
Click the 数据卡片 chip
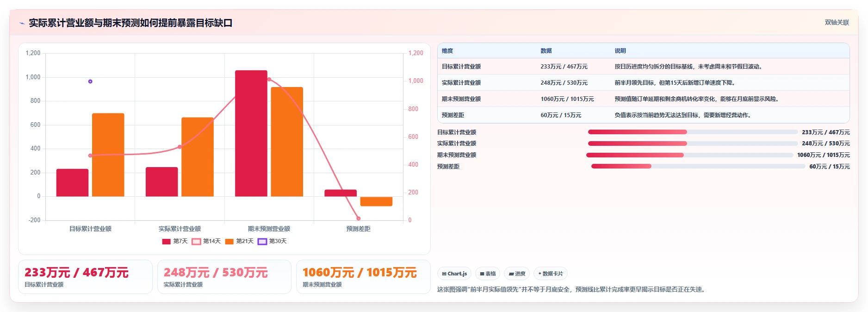tap(550, 274)
